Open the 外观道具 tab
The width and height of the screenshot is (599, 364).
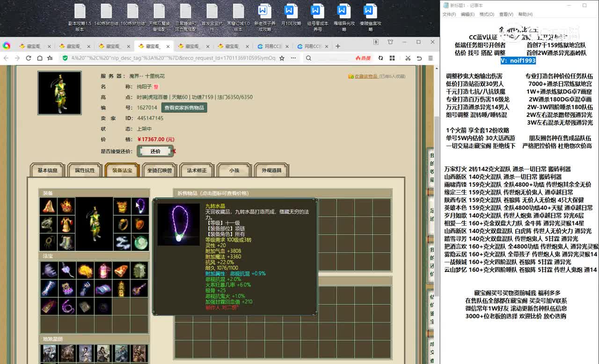[272, 170]
